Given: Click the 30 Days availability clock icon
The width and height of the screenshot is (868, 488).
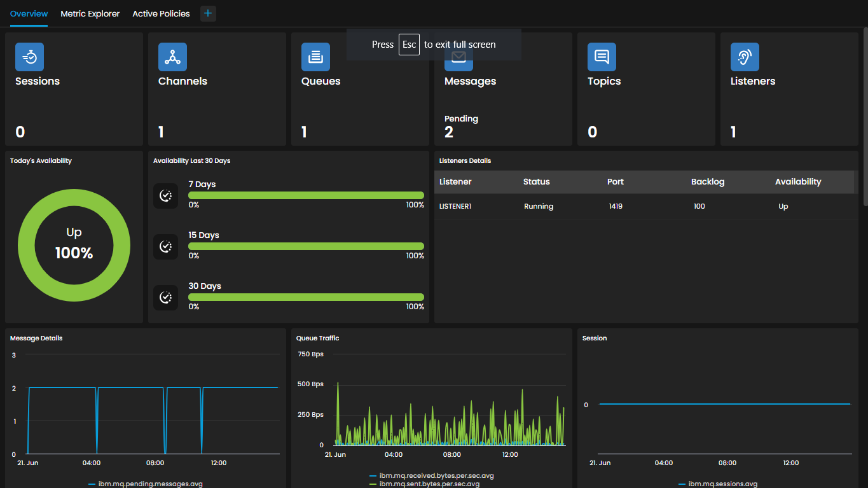Looking at the screenshot, I should click(x=165, y=298).
